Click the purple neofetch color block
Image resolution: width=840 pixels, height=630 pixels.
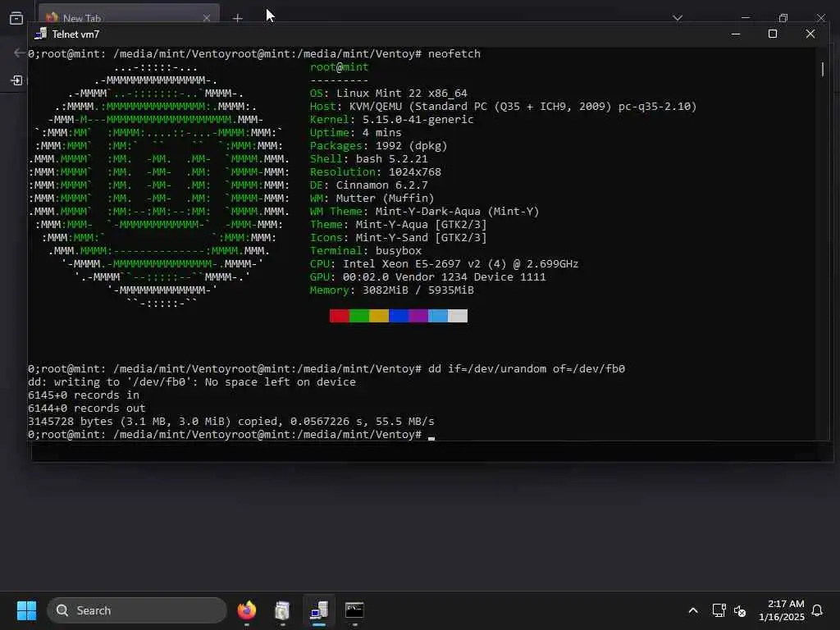click(x=418, y=316)
